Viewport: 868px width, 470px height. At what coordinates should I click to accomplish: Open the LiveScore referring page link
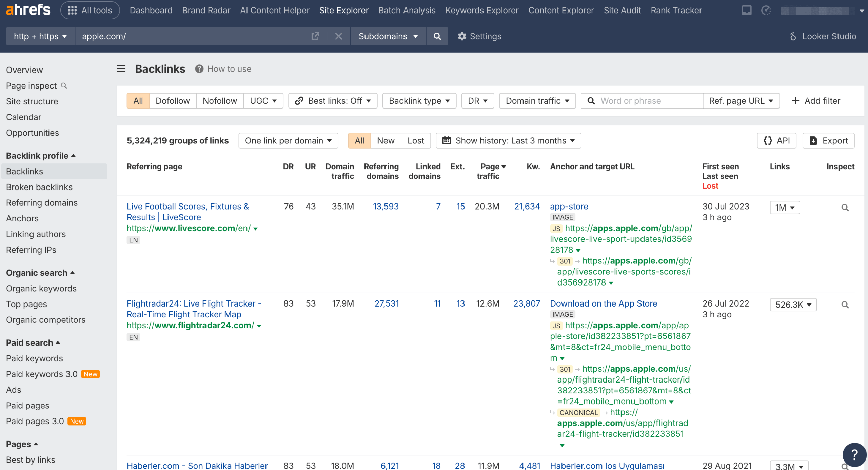188,212
